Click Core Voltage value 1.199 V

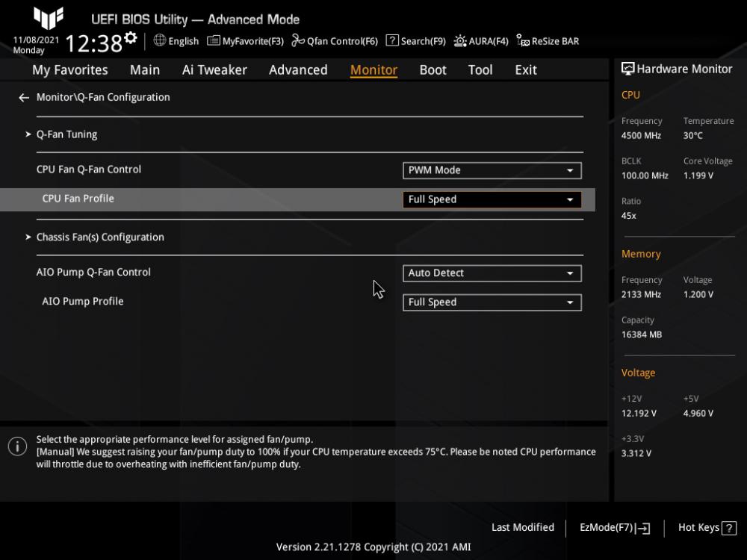(698, 175)
